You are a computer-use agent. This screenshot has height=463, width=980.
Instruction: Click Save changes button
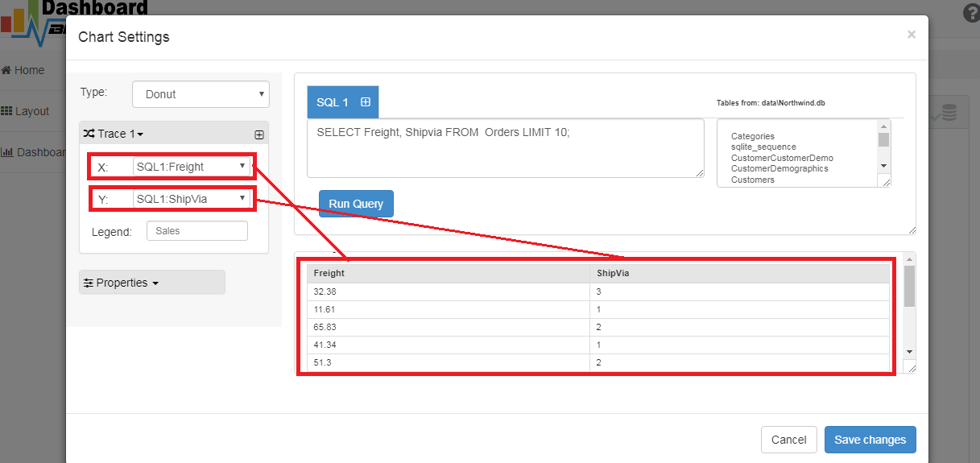pos(870,440)
